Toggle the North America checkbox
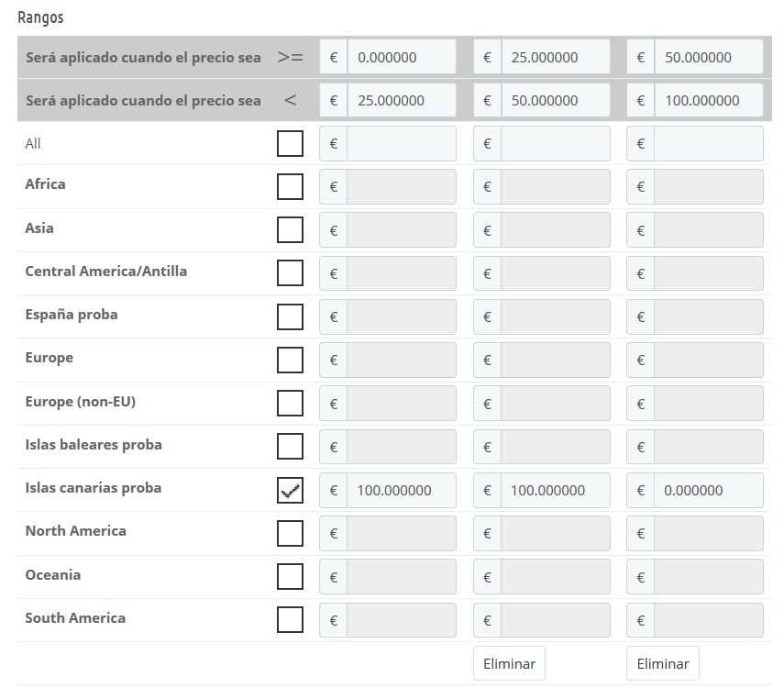The height and width of the screenshot is (688, 784). click(290, 534)
